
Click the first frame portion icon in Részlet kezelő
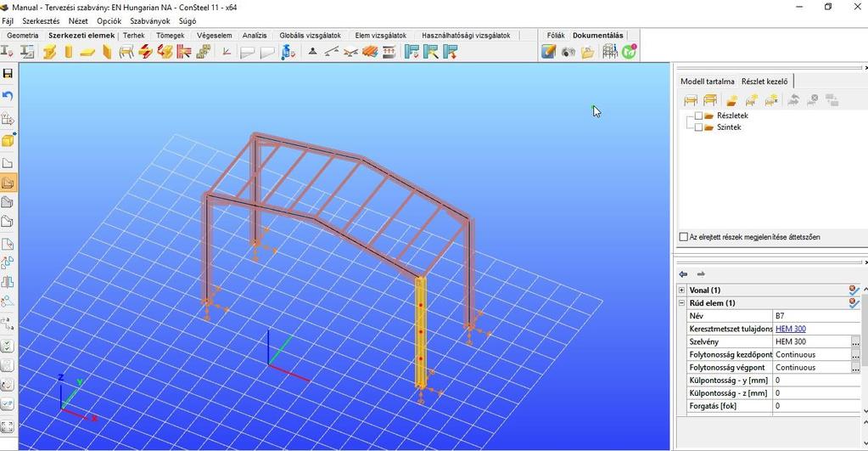pos(691,100)
